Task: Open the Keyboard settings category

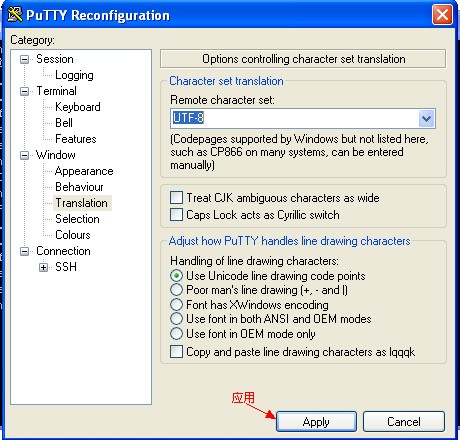Action: [x=78, y=107]
